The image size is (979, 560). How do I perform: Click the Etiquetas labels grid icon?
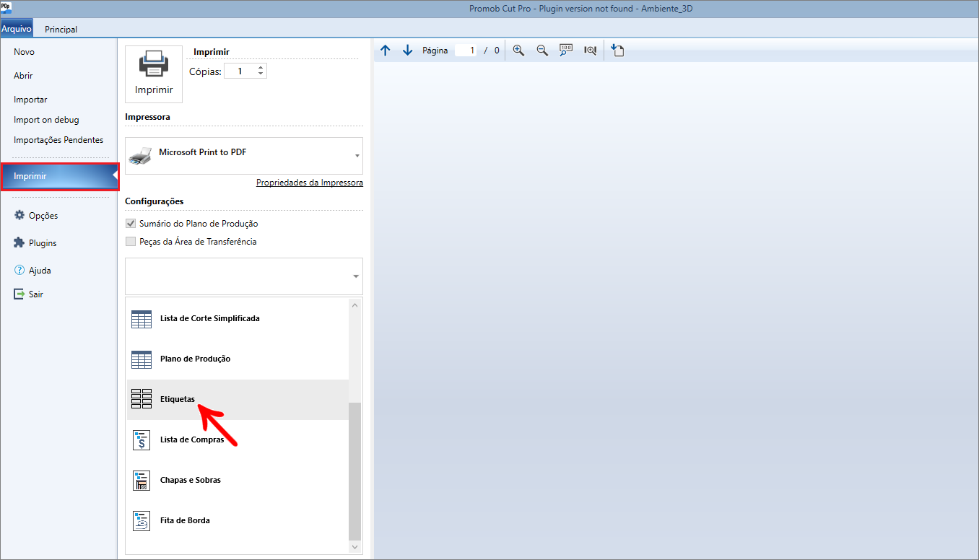pos(142,399)
